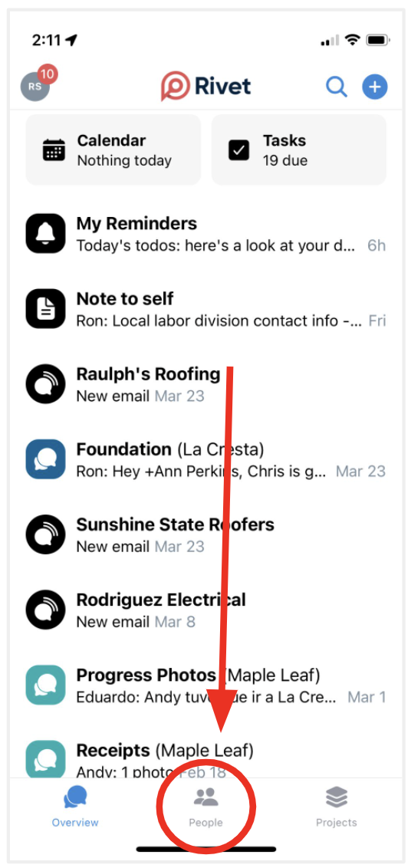The height and width of the screenshot is (868, 411).
Task: Switch to the People tab
Action: tap(205, 807)
